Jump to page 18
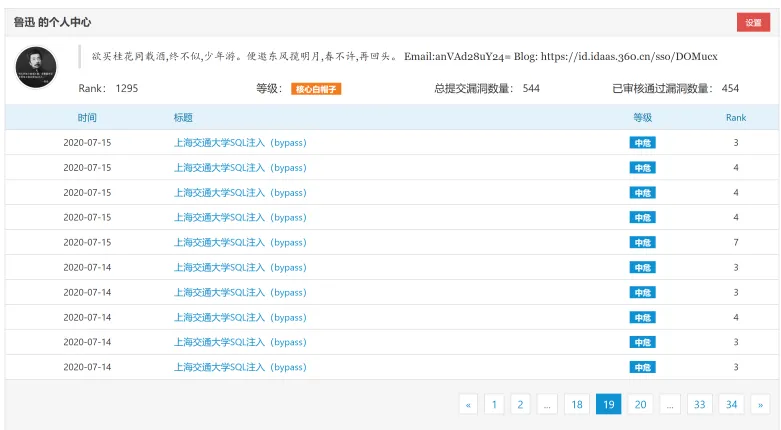 click(577, 405)
